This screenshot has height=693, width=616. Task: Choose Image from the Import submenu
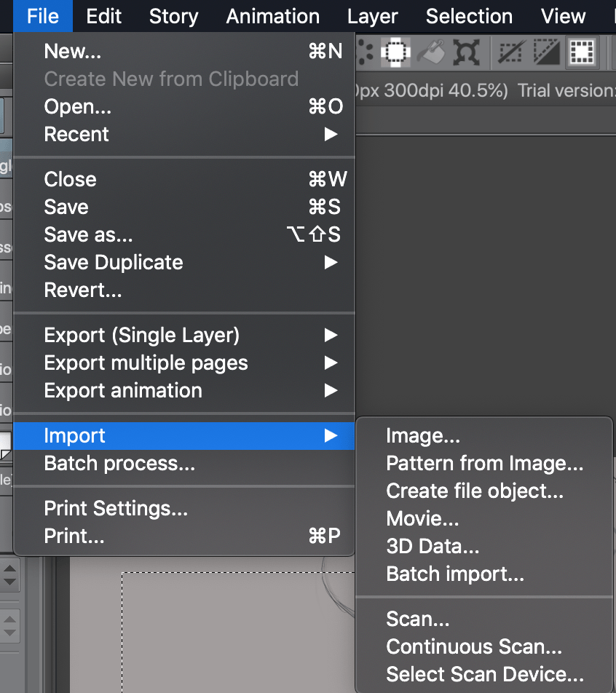(423, 435)
